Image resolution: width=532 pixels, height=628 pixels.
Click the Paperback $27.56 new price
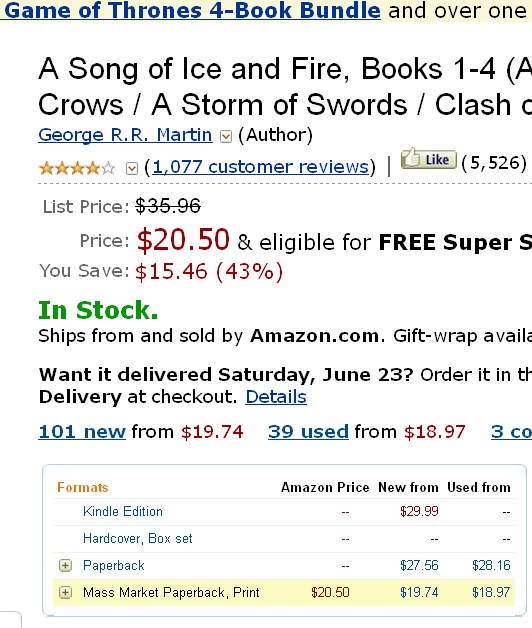(x=419, y=566)
